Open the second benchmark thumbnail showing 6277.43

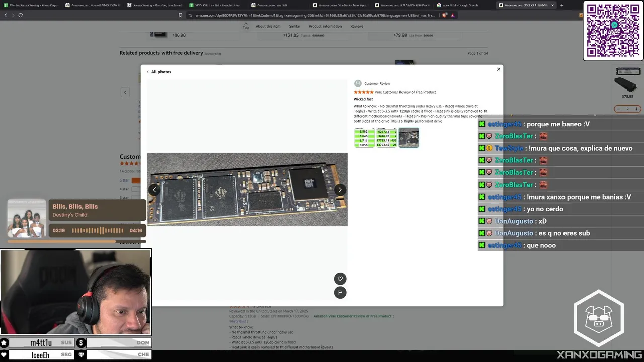pos(387,138)
